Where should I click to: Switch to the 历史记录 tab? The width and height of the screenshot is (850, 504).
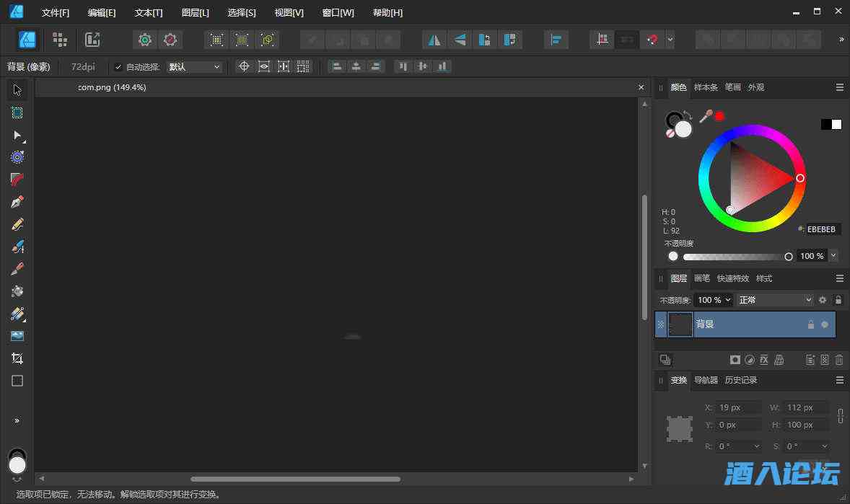tap(740, 380)
